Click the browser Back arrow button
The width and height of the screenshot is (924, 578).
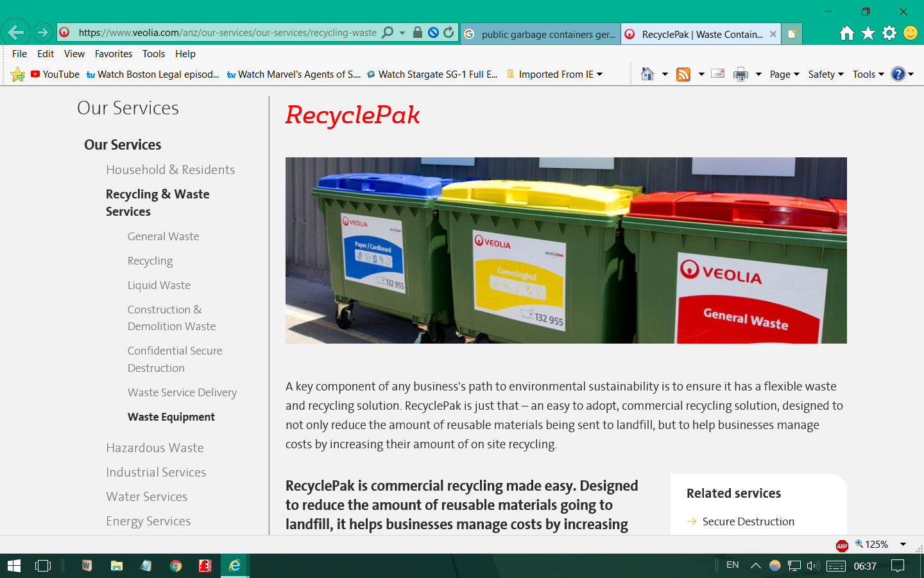point(16,32)
